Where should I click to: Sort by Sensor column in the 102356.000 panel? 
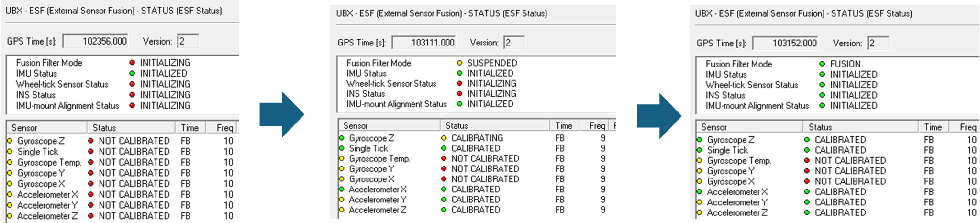point(46,128)
